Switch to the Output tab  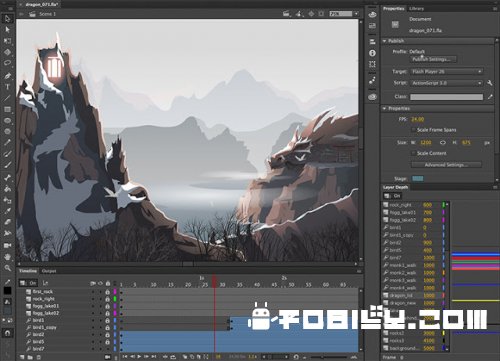point(49,271)
